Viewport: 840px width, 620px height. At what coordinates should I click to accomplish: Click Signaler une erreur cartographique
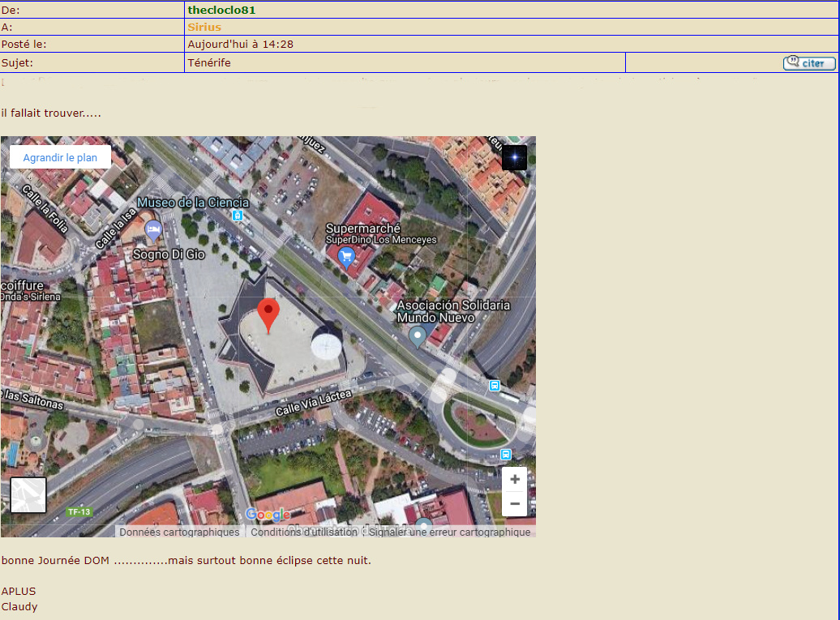[x=449, y=532]
